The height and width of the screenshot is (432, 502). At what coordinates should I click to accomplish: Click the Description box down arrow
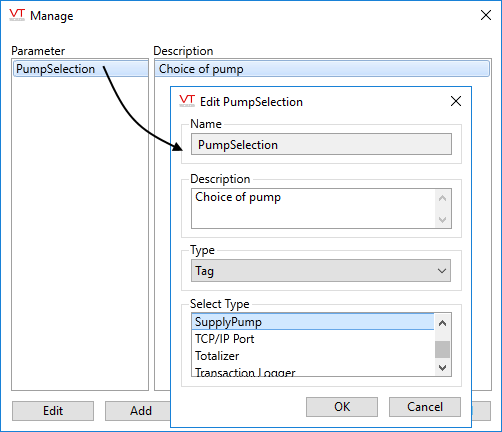tap(442, 219)
